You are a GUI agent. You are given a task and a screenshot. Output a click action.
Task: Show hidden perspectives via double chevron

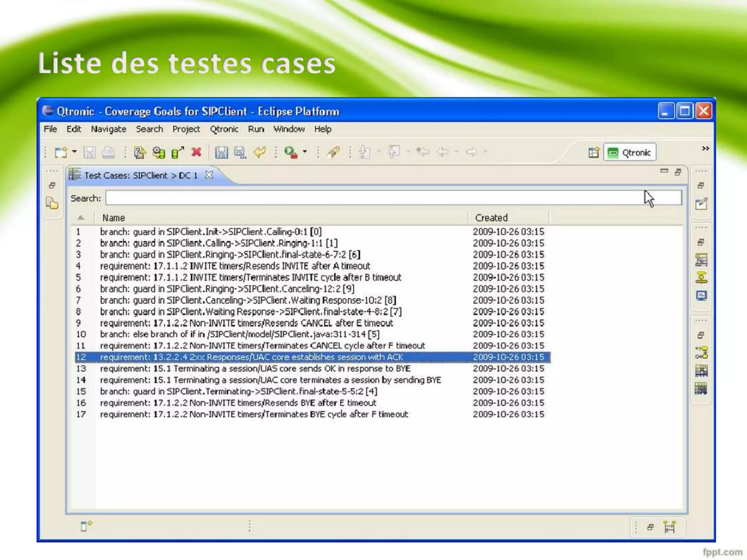coord(705,148)
